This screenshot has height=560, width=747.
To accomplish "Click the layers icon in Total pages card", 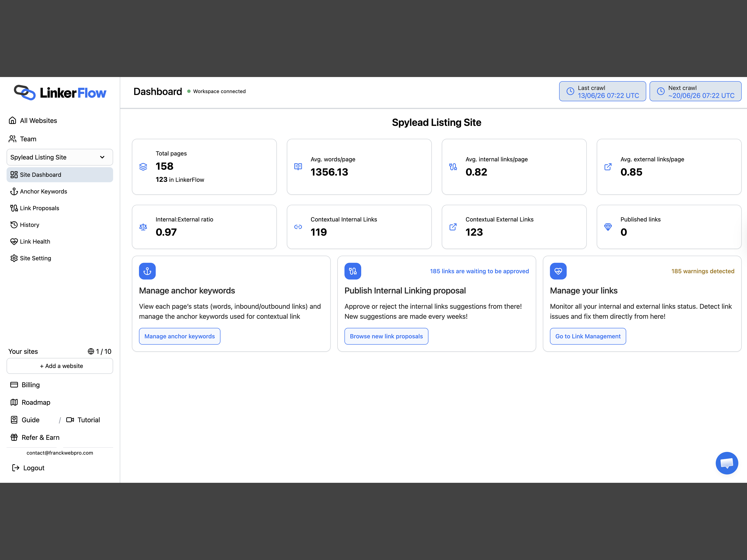I will tap(143, 167).
